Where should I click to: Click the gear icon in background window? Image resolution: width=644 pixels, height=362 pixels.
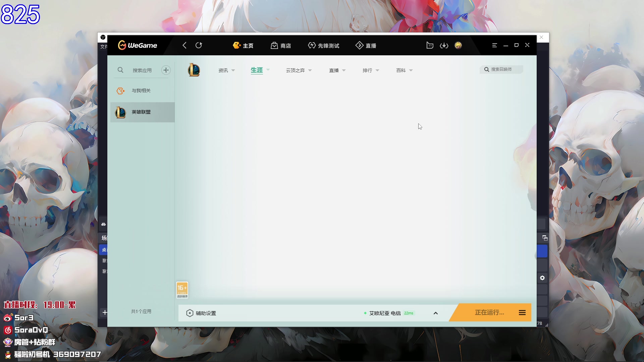542,278
